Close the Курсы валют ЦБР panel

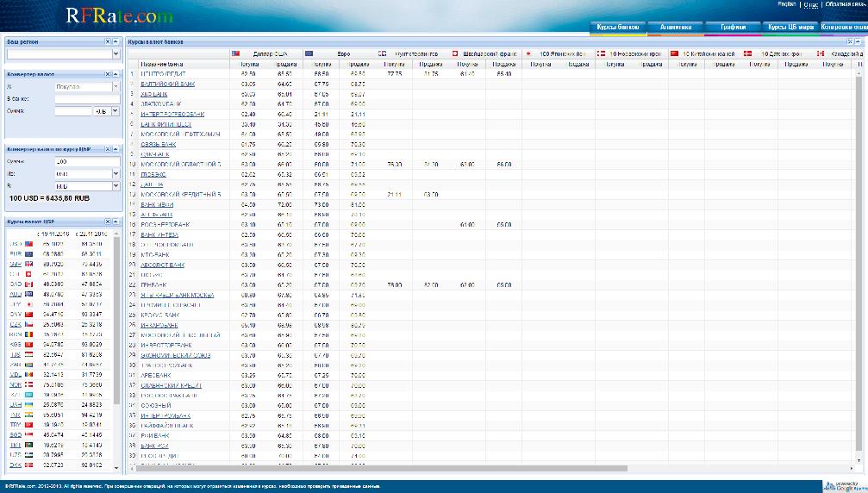(x=108, y=222)
